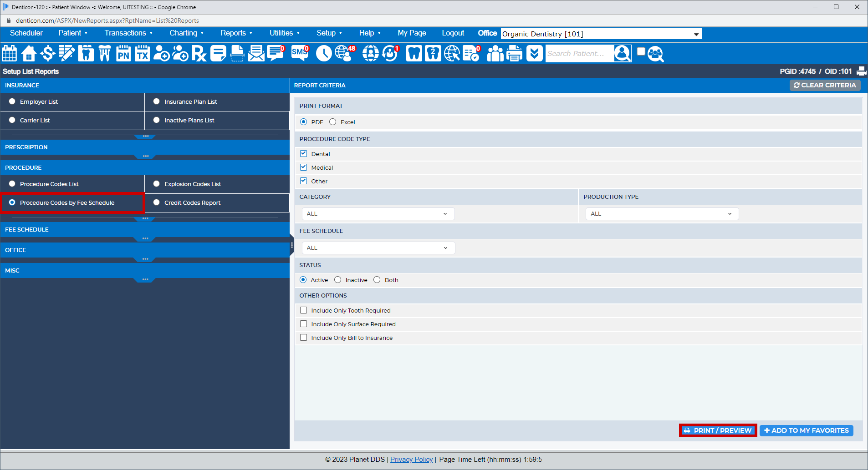Image resolution: width=868 pixels, height=470 pixels.
Task: Open the Privacy Policy link
Action: (411, 459)
